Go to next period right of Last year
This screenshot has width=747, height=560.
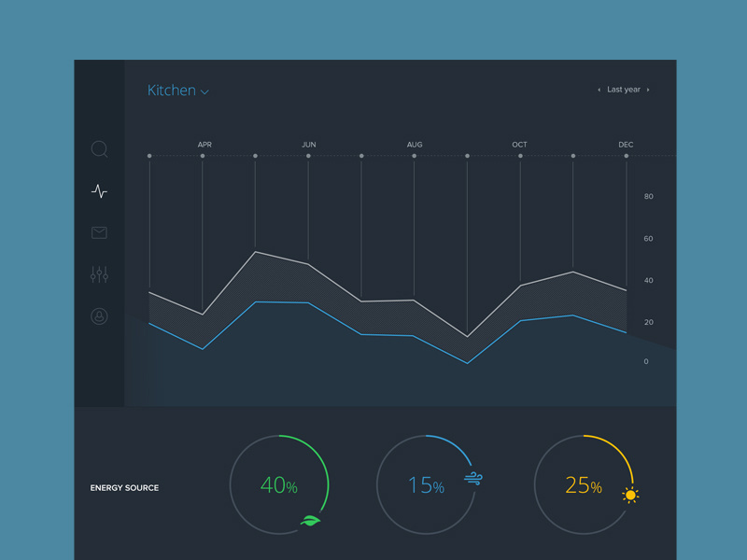click(648, 90)
